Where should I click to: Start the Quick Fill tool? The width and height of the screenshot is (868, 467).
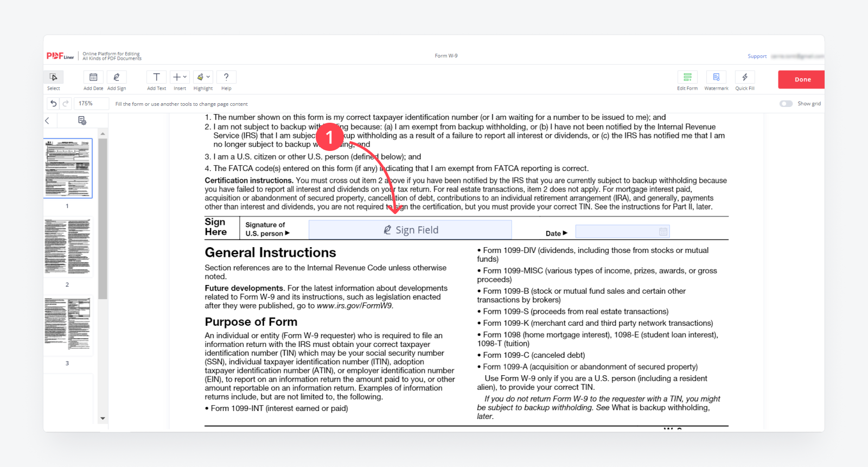pyautogui.click(x=745, y=77)
